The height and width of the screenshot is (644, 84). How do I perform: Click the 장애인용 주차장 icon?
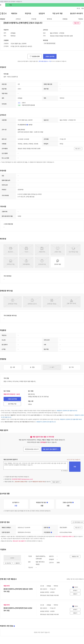[x=13, y=300]
